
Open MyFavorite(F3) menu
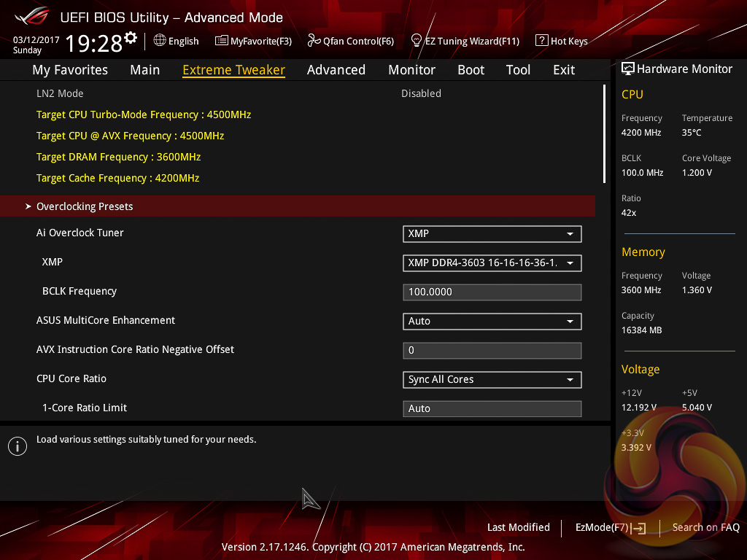click(253, 41)
